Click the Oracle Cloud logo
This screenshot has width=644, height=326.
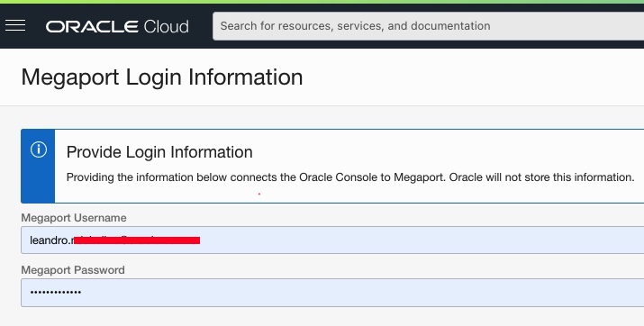(x=117, y=26)
